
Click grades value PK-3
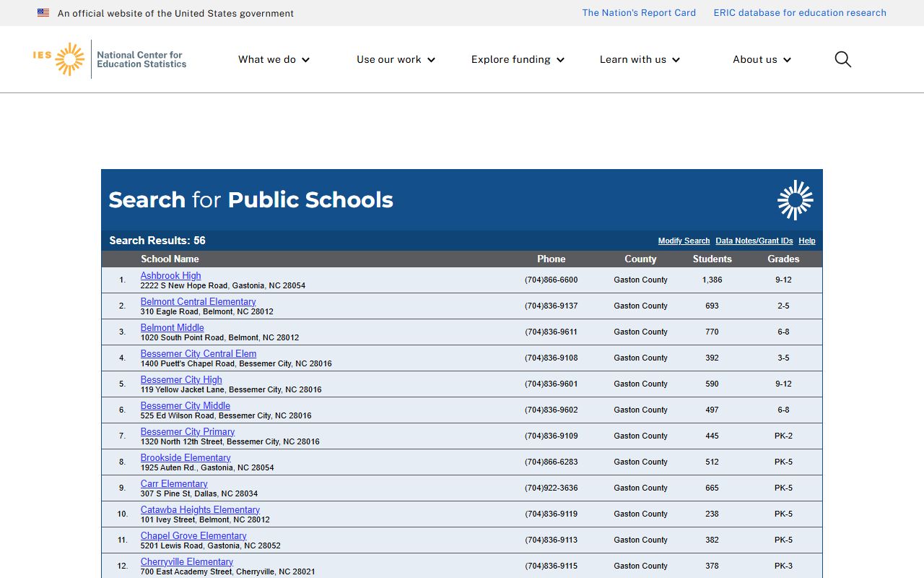pos(783,566)
